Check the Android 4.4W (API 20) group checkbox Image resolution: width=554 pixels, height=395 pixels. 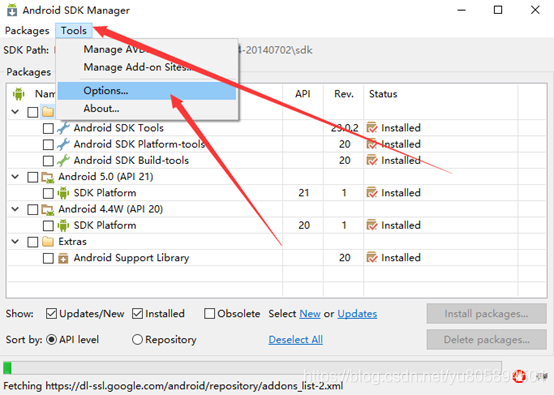click(33, 210)
